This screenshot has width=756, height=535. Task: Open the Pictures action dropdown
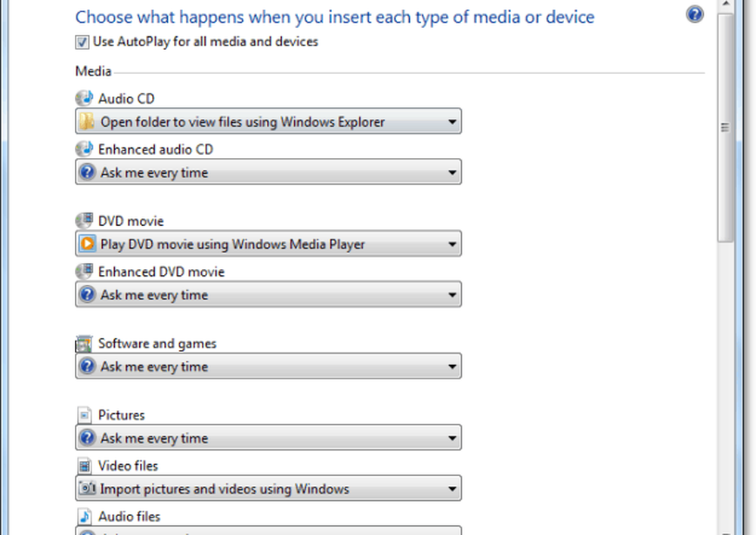pos(268,438)
